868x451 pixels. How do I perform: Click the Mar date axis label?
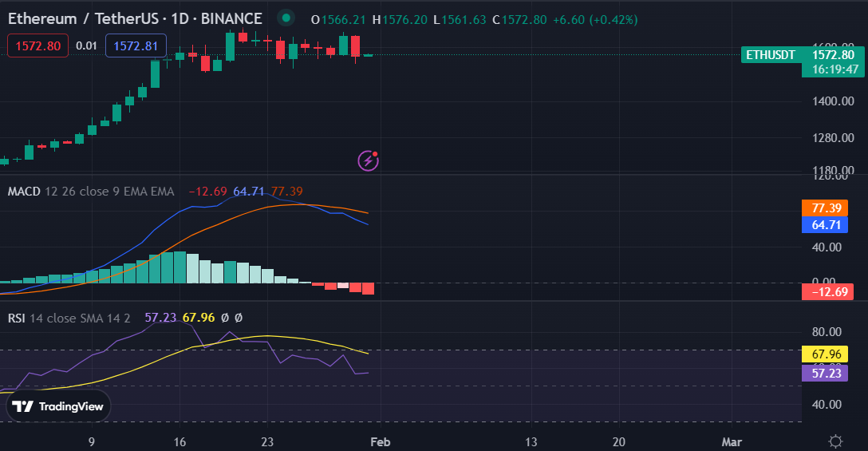coord(732,442)
